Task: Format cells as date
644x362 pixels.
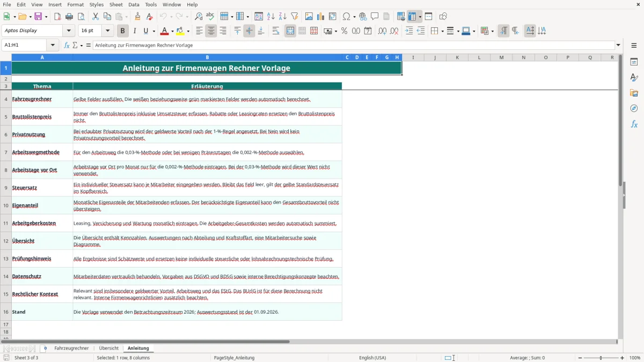Action: [x=368, y=31]
